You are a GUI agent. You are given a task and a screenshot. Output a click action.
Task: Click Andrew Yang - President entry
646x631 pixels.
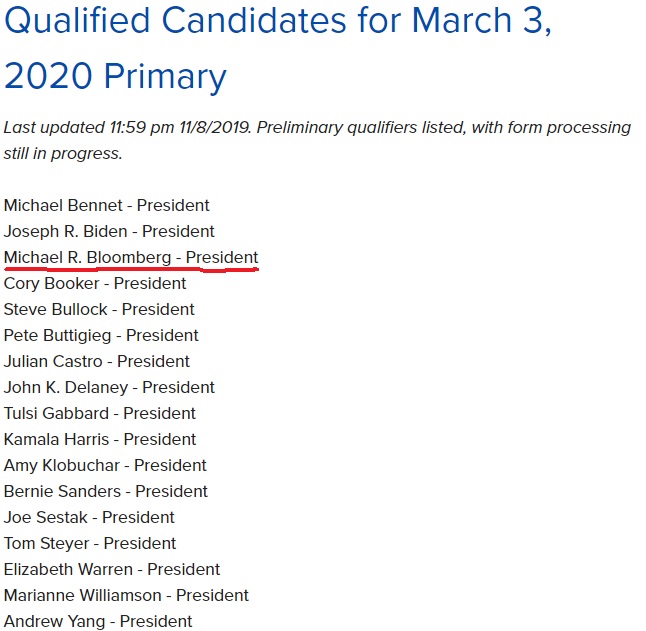tap(98, 621)
